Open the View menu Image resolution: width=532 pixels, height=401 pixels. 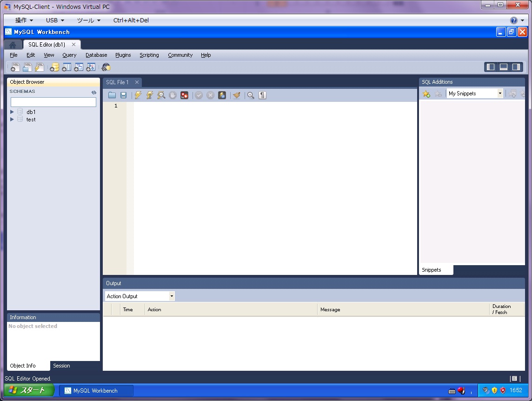[49, 55]
